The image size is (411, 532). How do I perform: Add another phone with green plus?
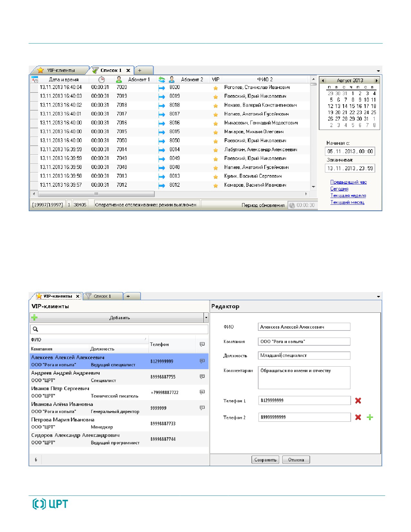coord(370,417)
